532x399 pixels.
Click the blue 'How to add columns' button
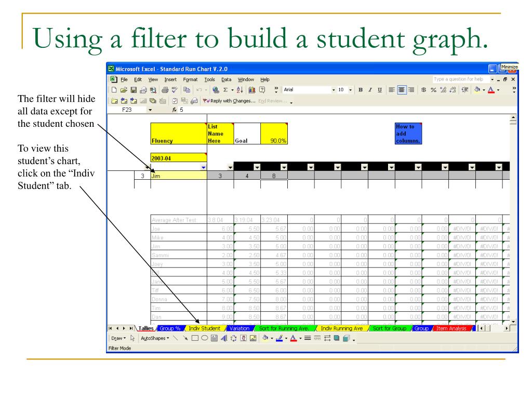[x=408, y=134]
